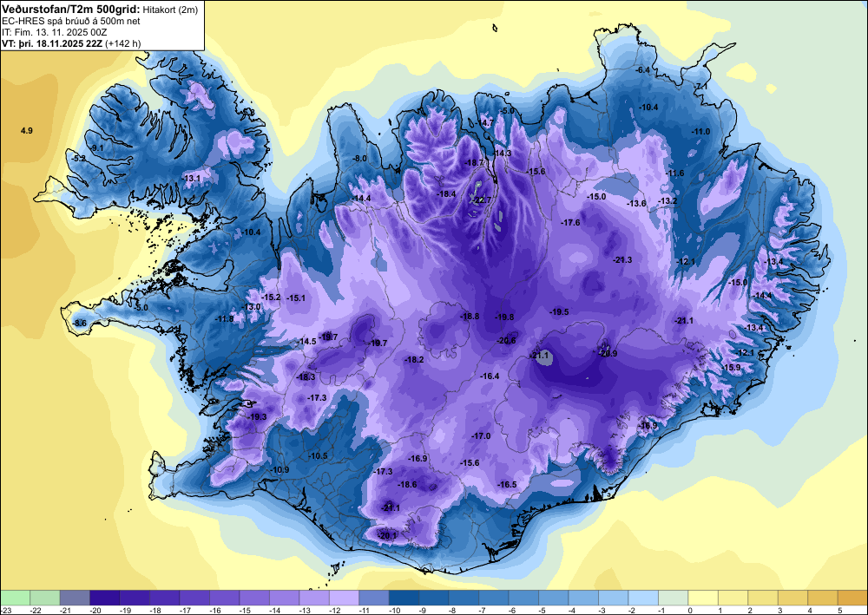This screenshot has height=615, width=868.
Task: Select the -21.3 temperature label
Action: pos(622,259)
